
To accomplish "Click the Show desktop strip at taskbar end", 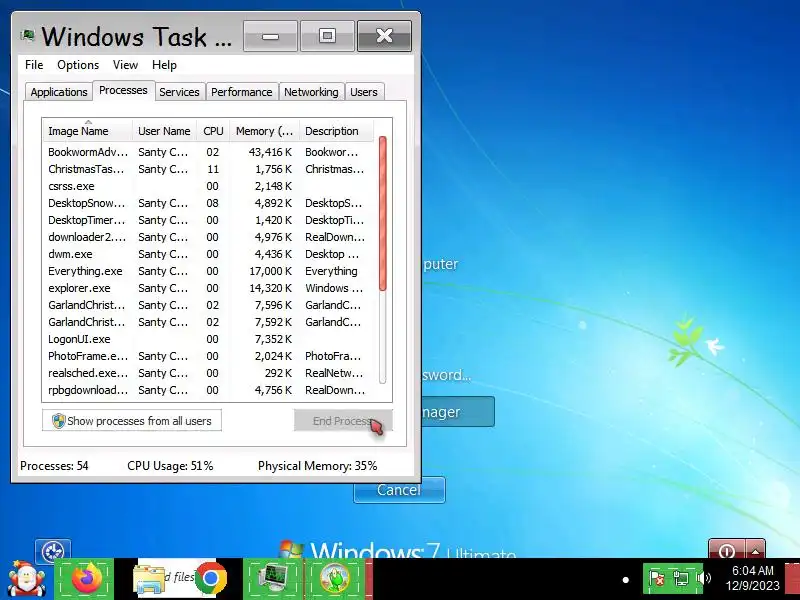I will pos(792,579).
